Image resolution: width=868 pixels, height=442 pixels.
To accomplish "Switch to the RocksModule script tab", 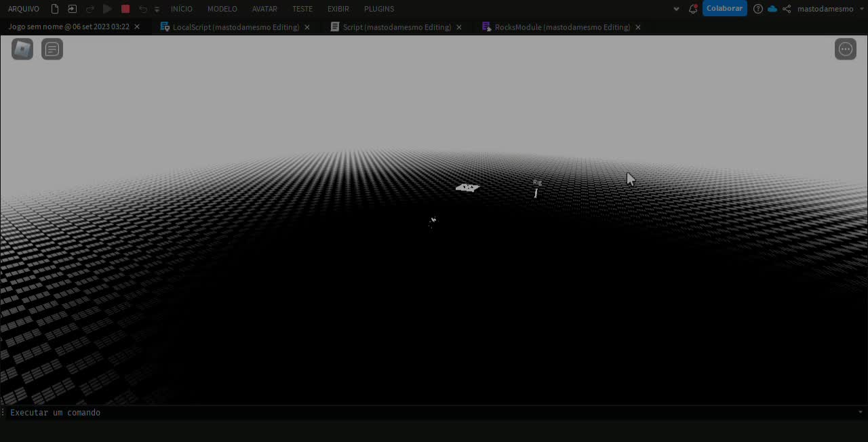I will click(x=561, y=27).
